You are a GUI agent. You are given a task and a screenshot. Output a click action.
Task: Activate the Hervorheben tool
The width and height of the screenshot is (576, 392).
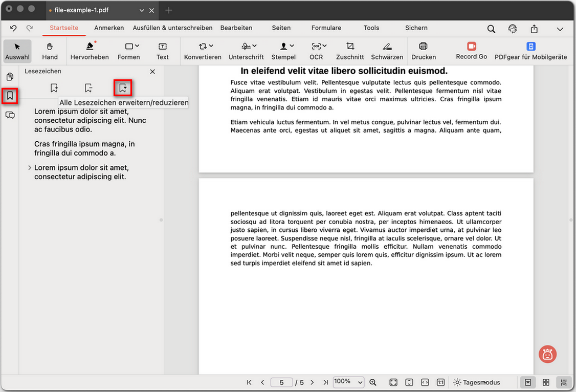[x=90, y=51]
